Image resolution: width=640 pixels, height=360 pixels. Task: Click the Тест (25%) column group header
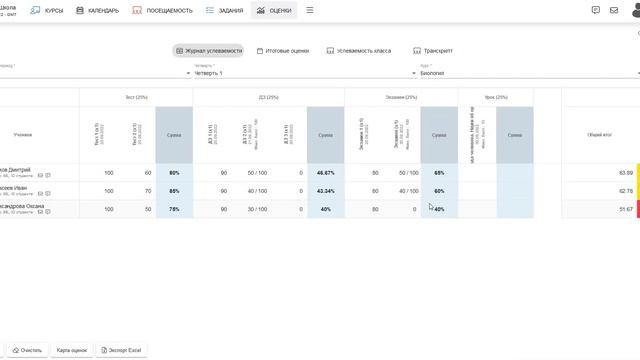[136, 97]
